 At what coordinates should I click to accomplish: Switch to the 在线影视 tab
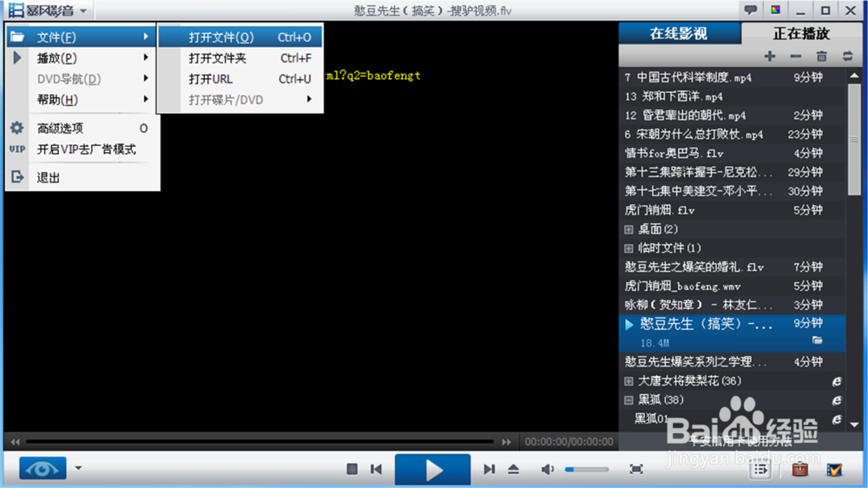tap(680, 33)
